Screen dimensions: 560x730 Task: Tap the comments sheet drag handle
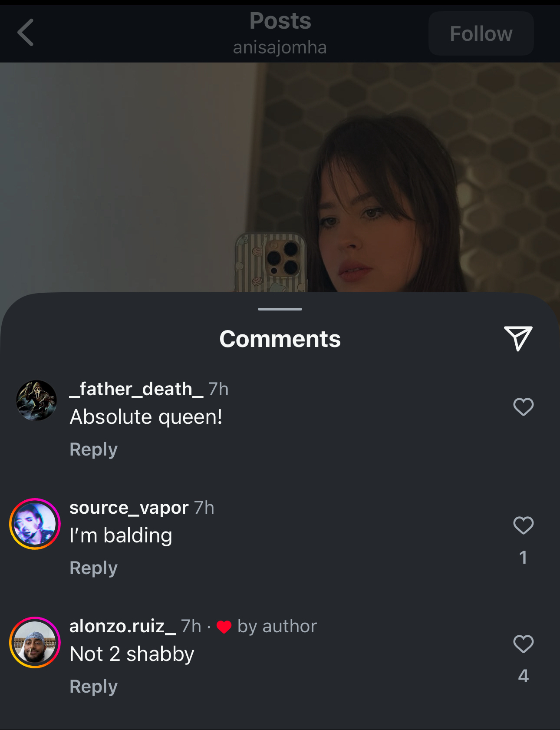pyautogui.click(x=280, y=309)
